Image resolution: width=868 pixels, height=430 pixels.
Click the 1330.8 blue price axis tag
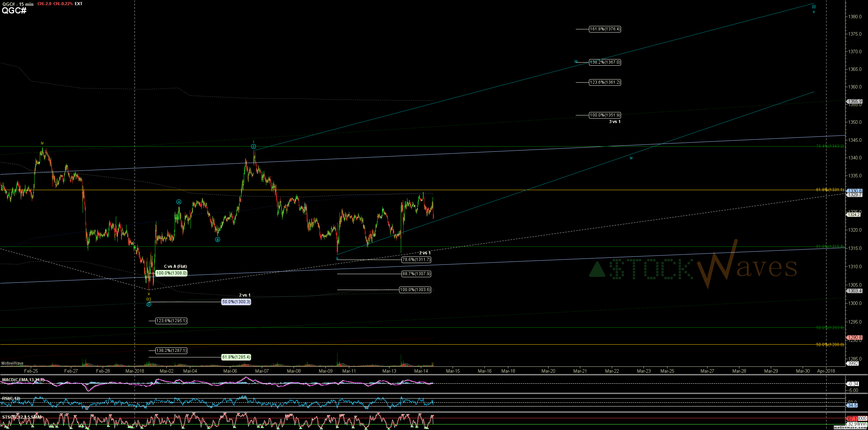pos(854,191)
